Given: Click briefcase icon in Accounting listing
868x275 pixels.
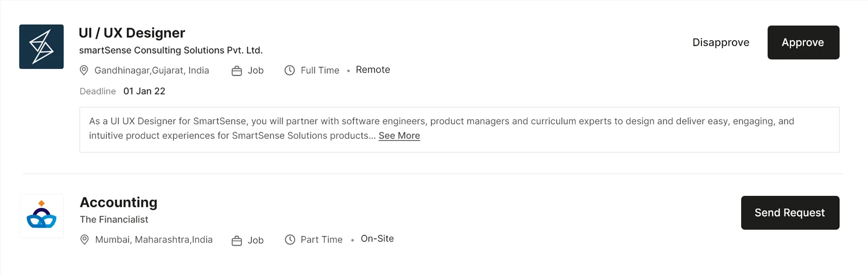Looking at the screenshot, I should coord(237,241).
